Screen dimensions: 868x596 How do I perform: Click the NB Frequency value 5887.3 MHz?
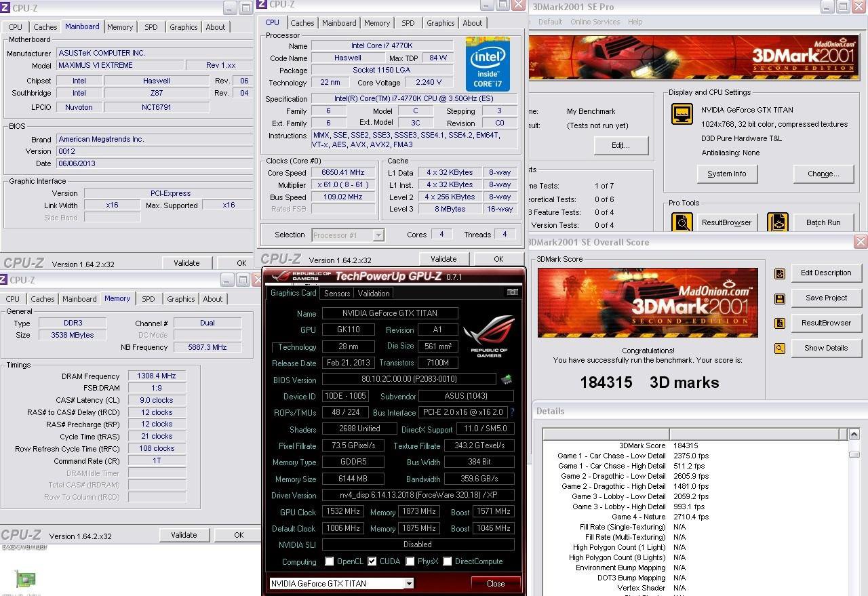pyautogui.click(x=208, y=347)
